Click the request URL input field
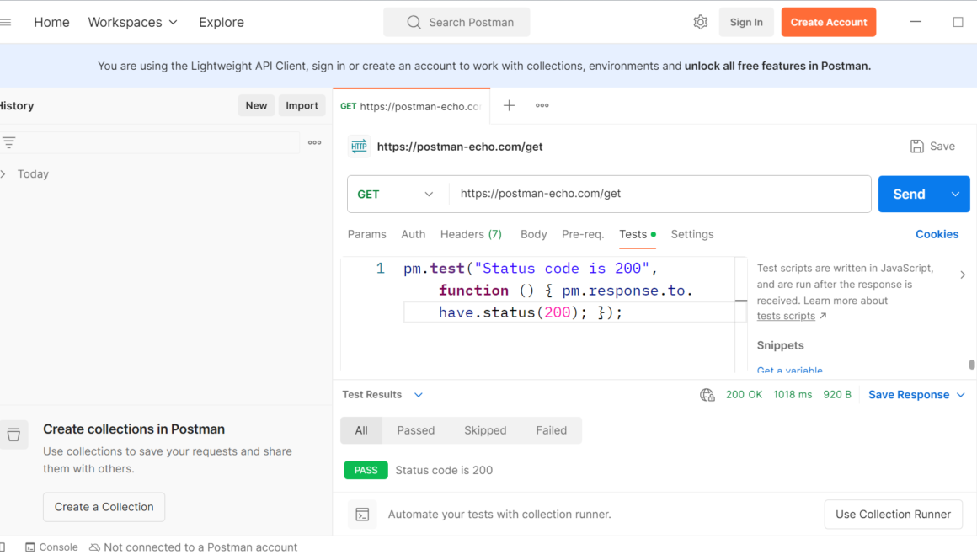Screen dimensions: 977x560 tap(659, 194)
